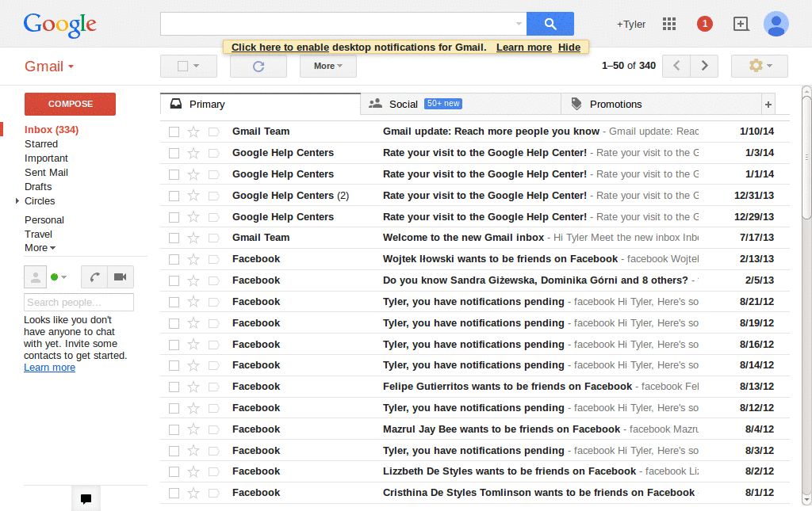Image resolution: width=812 pixels, height=511 pixels.
Task: Check the checkbox on the Gmail Team email
Action: tap(173, 131)
